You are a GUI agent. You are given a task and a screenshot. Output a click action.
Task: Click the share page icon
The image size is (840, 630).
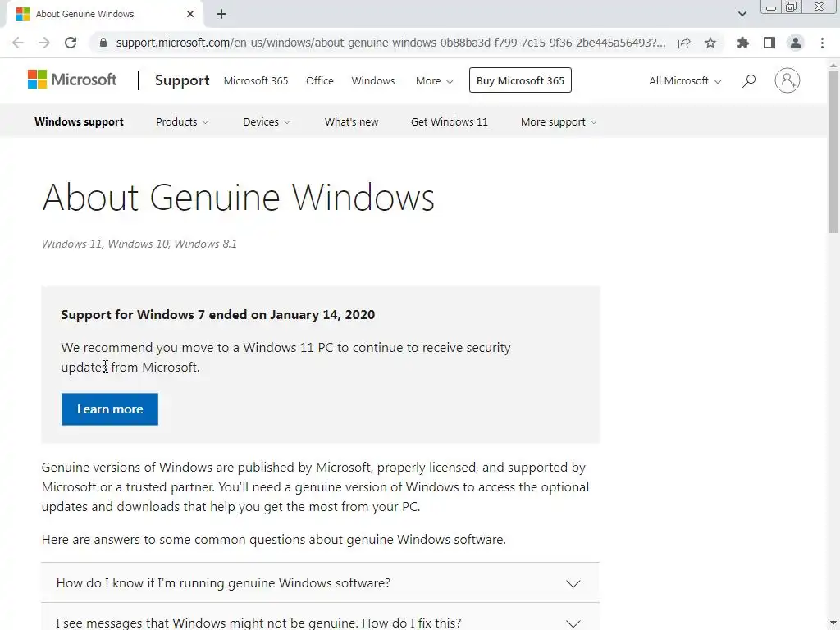pyautogui.click(x=684, y=43)
